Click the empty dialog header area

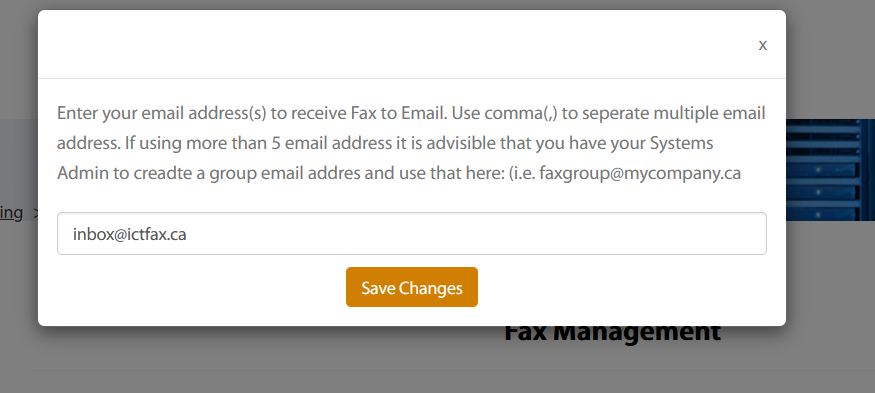391,45
